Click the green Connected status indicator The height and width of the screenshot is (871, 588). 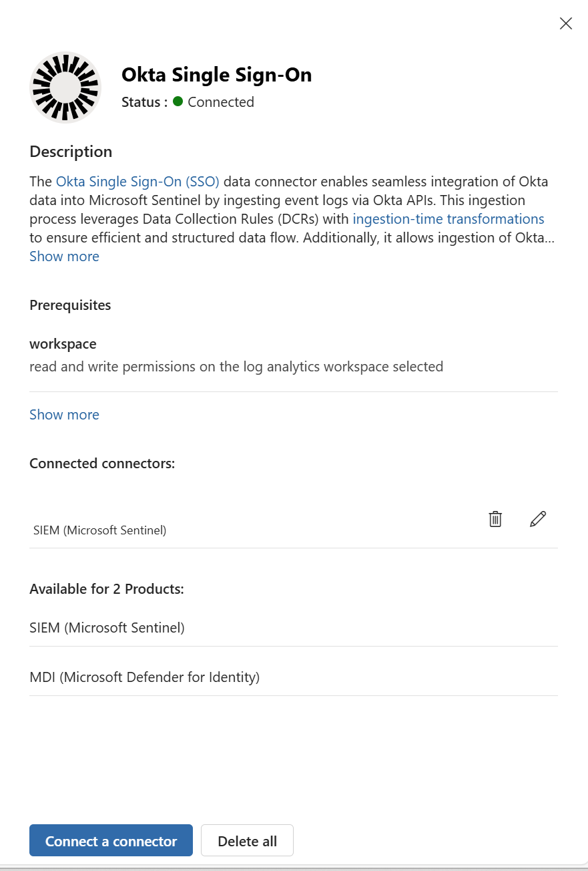tap(179, 102)
